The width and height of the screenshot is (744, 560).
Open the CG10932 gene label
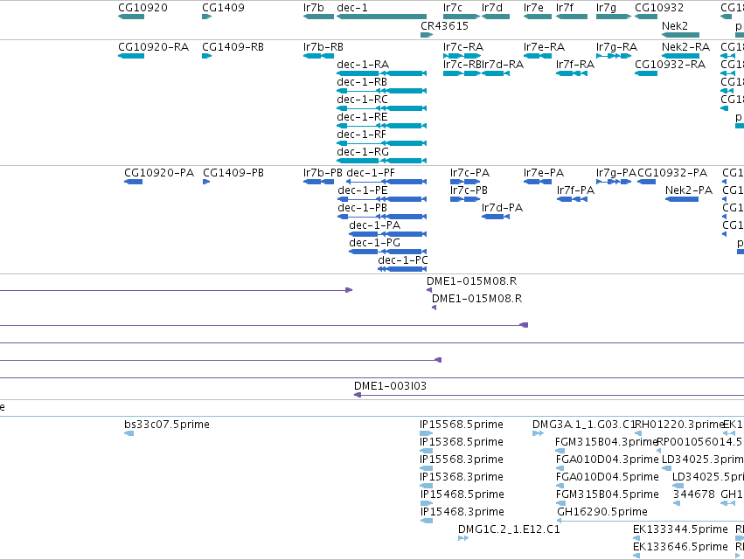tap(659, 8)
